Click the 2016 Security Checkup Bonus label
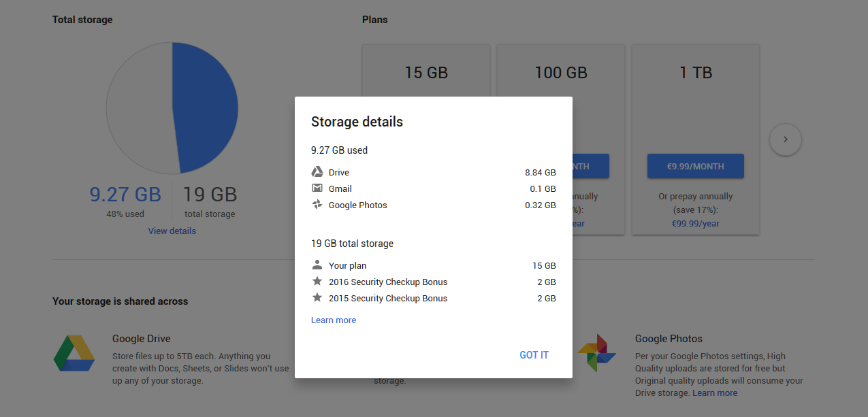 tap(388, 282)
